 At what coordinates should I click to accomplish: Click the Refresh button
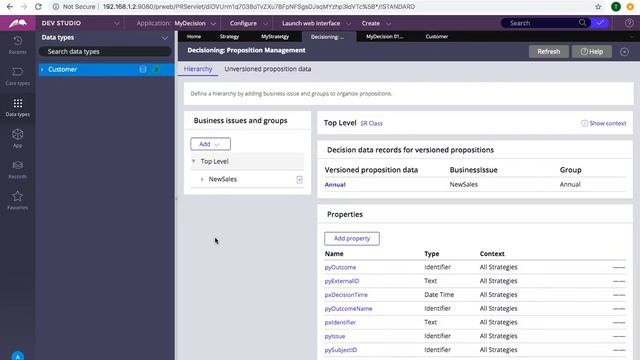click(x=549, y=51)
